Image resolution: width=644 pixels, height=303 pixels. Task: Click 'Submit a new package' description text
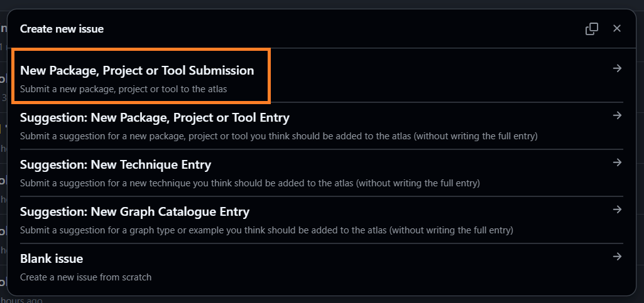click(123, 89)
